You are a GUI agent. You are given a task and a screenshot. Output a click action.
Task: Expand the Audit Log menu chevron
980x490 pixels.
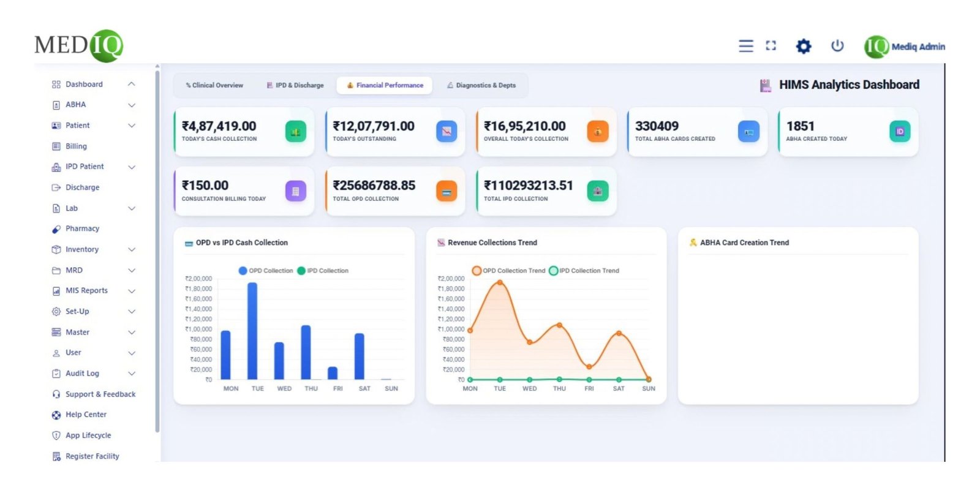[x=131, y=374]
